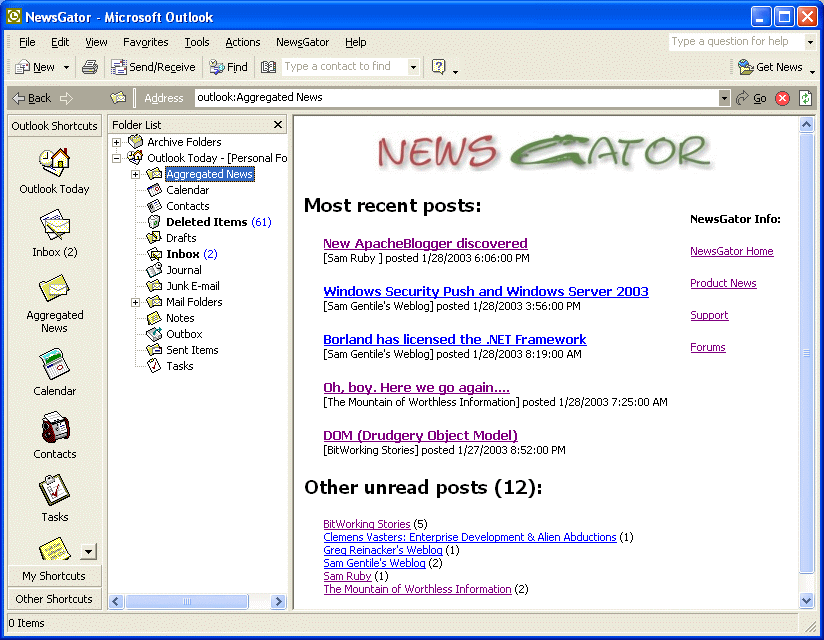Screen dimensions: 824x640
Task: Open the NewsGator menu
Action: pyautogui.click(x=302, y=42)
